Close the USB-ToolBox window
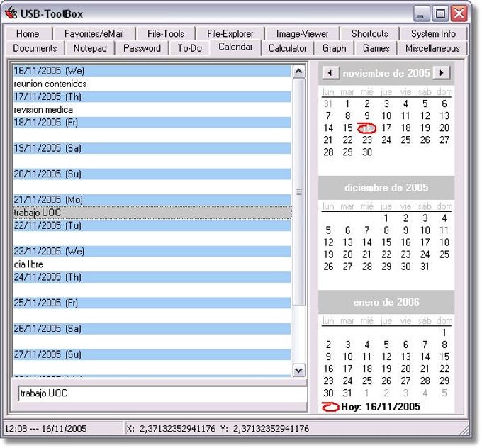Viewport: 482px width, 448px height. (459, 13)
